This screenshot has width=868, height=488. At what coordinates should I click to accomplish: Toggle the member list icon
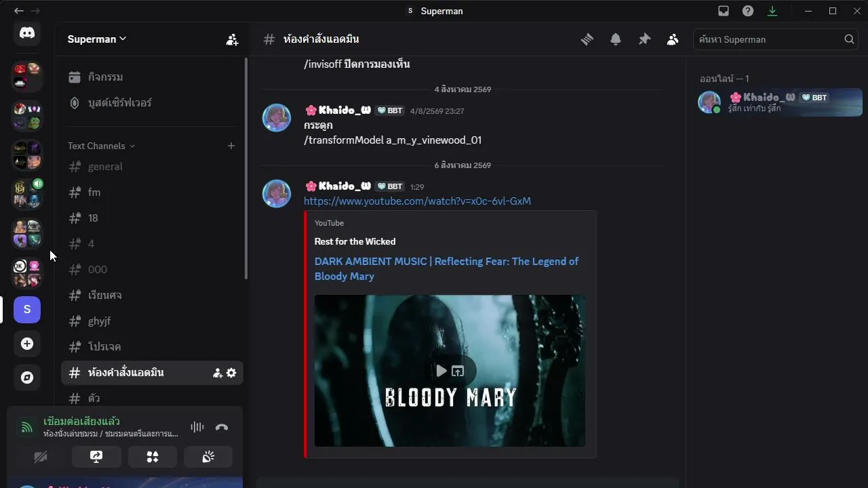[x=673, y=39]
